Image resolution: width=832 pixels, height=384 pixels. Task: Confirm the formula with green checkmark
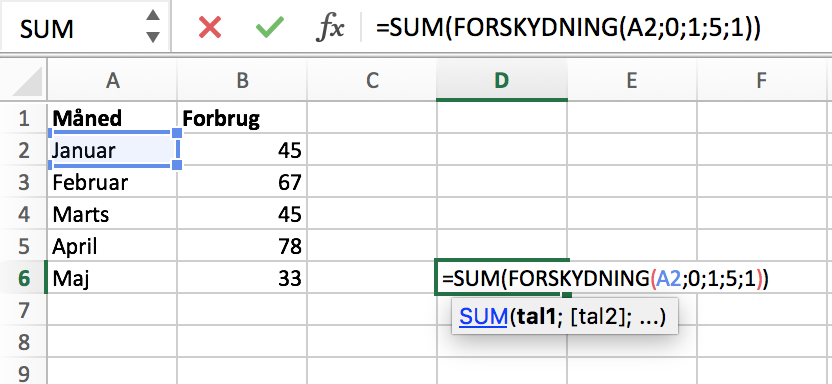(270, 27)
